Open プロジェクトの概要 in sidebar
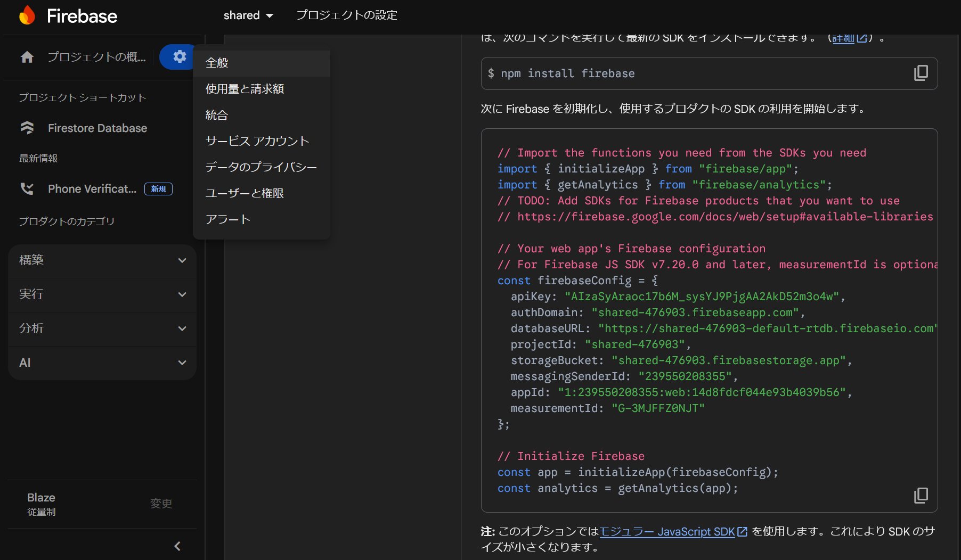961x560 pixels. pyautogui.click(x=96, y=57)
